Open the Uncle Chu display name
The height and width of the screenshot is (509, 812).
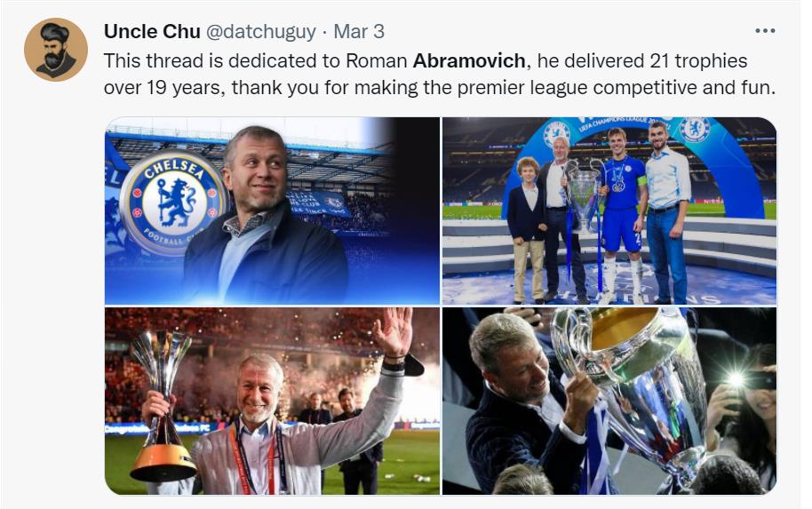(x=152, y=32)
